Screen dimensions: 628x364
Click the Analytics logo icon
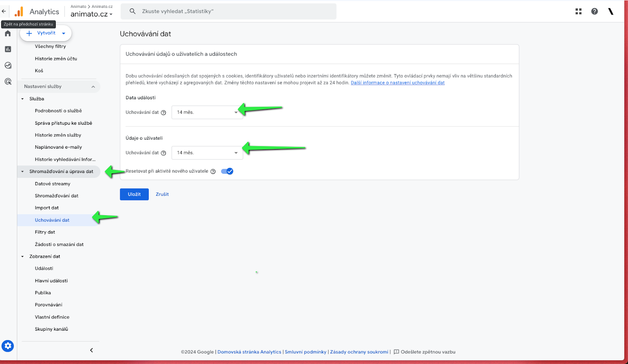click(x=19, y=11)
